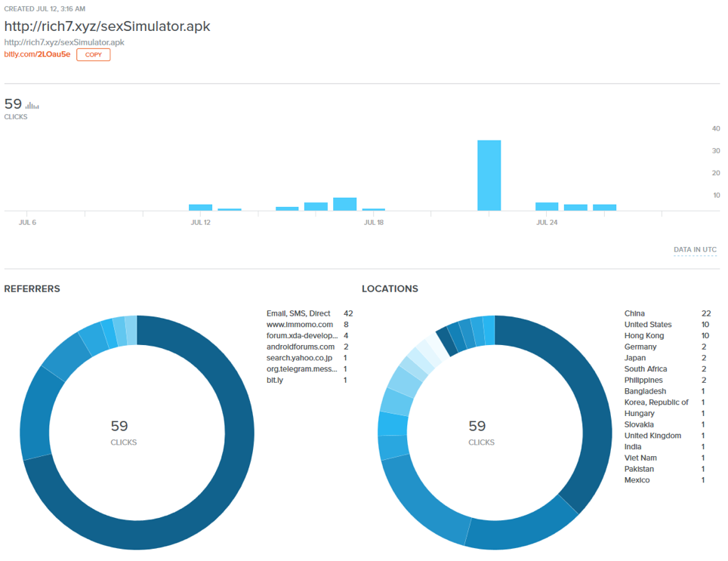This screenshot has width=728, height=561.
Task: Click the JUL 24 date marker on the axis
Action: (547, 223)
